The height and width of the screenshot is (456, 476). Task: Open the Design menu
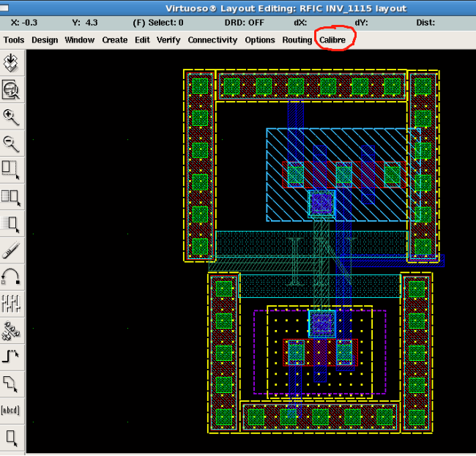point(45,40)
